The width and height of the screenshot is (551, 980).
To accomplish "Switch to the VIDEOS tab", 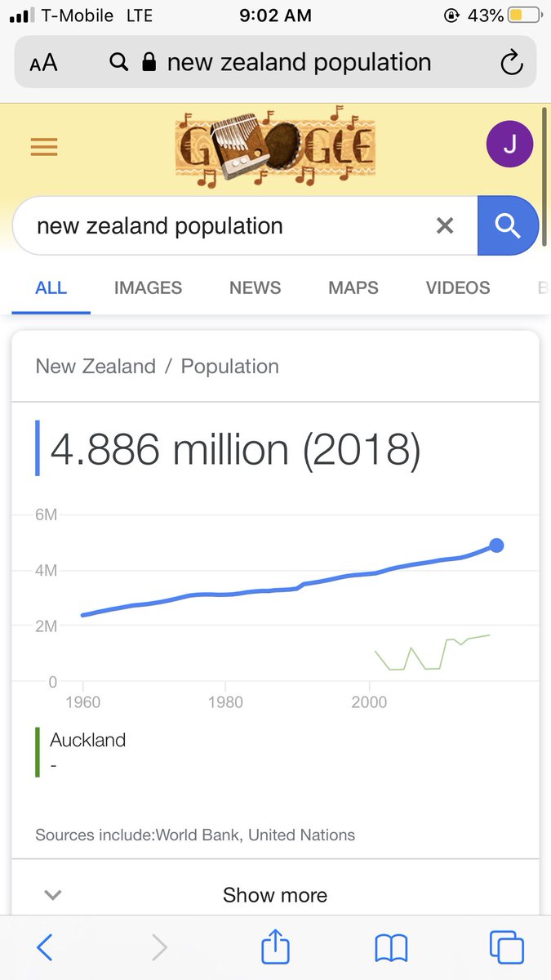I will 458,287.
